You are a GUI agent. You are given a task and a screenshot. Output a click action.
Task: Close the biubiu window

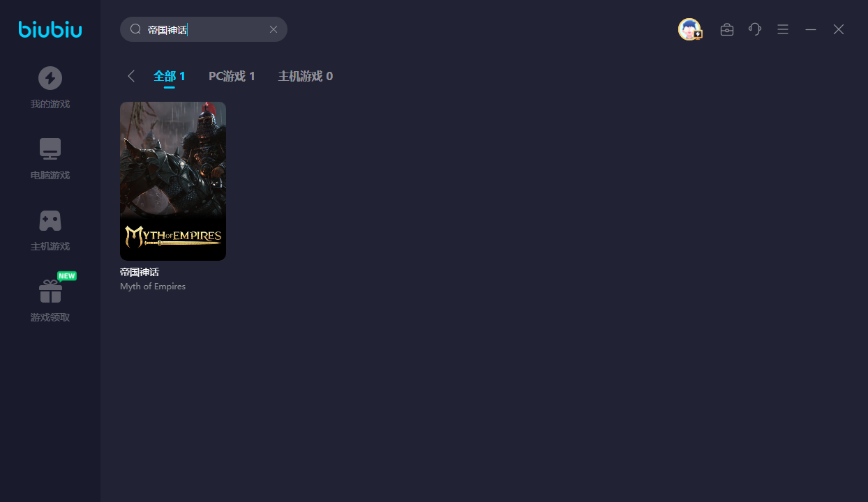tap(839, 29)
